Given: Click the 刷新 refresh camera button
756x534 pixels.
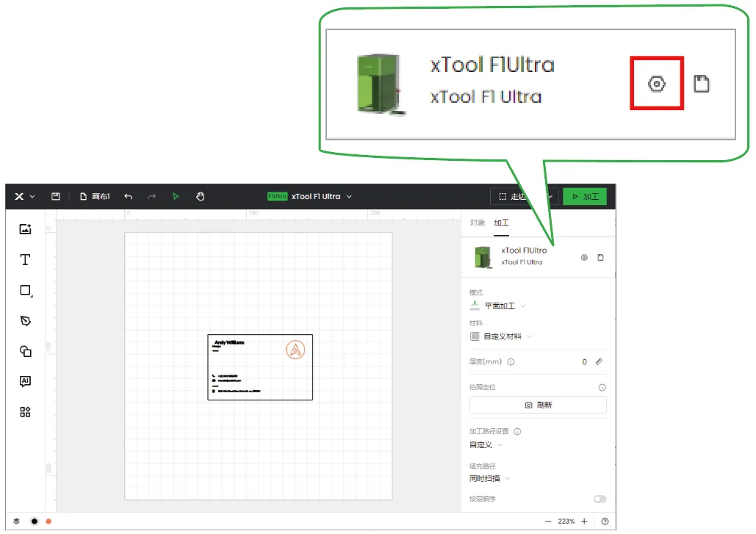Looking at the screenshot, I should tap(538, 405).
